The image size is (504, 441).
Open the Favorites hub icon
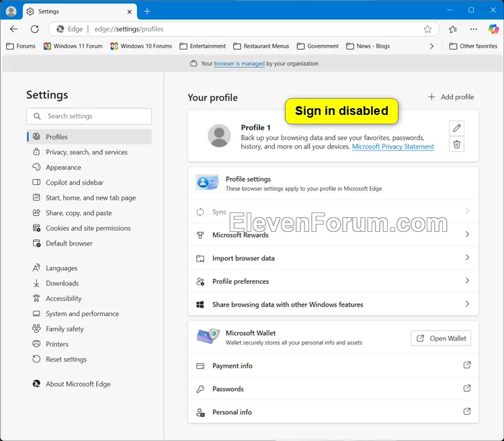click(453, 30)
